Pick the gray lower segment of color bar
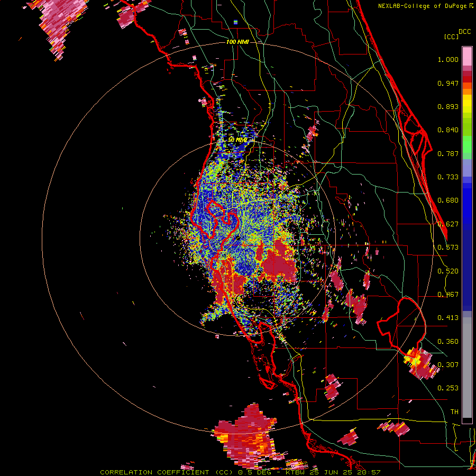The height and width of the screenshot is (476, 476). (467, 368)
